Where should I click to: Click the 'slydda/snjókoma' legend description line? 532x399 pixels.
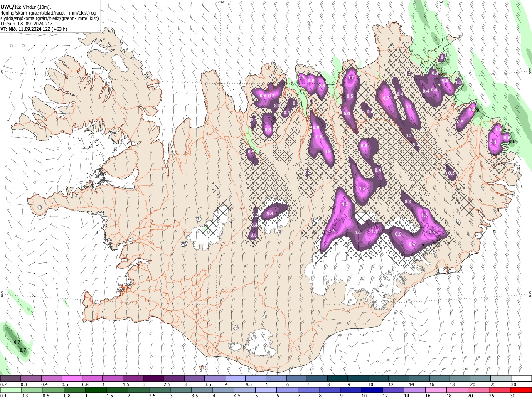(x=49, y=18)
